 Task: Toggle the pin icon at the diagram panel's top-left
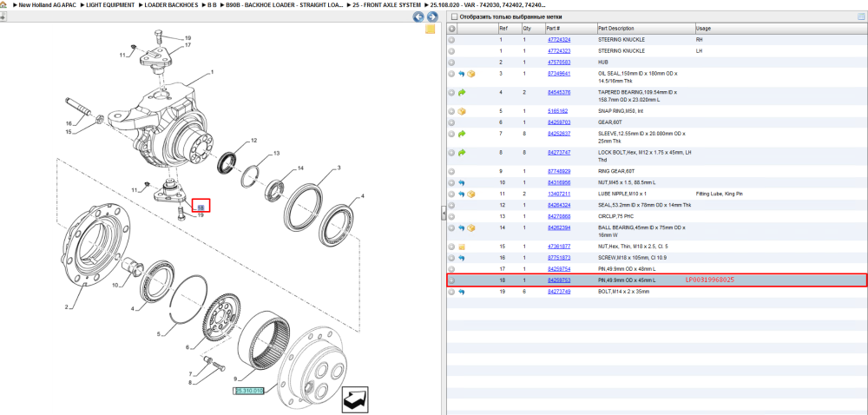click(x=3, y=17)
